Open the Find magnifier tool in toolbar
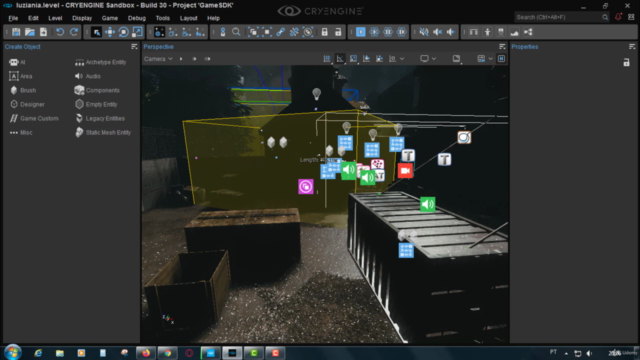 coord(236,32)
